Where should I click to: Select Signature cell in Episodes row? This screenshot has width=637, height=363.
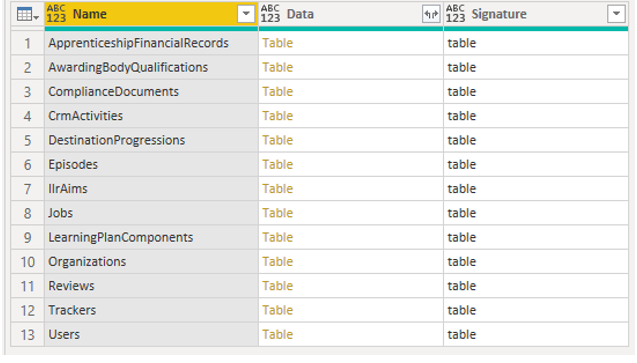(536, 165)
